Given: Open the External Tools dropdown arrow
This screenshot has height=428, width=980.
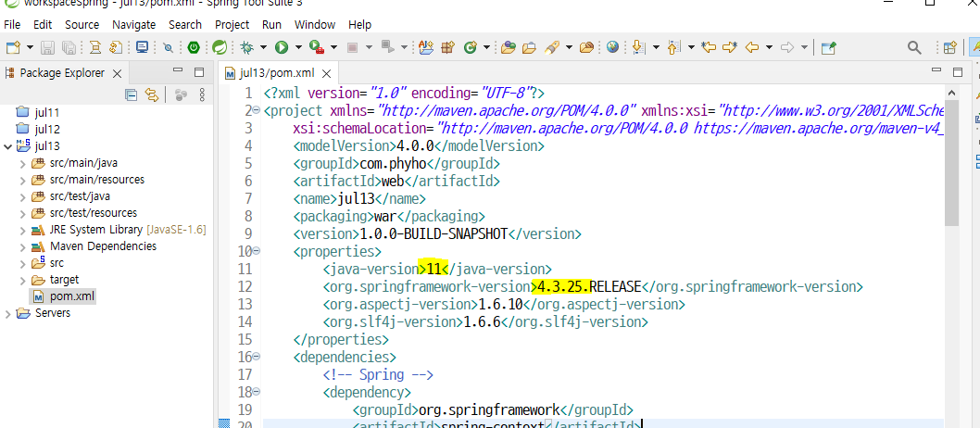Looking at the screenshot, I should pyautogui.click(x=334, y=47).
